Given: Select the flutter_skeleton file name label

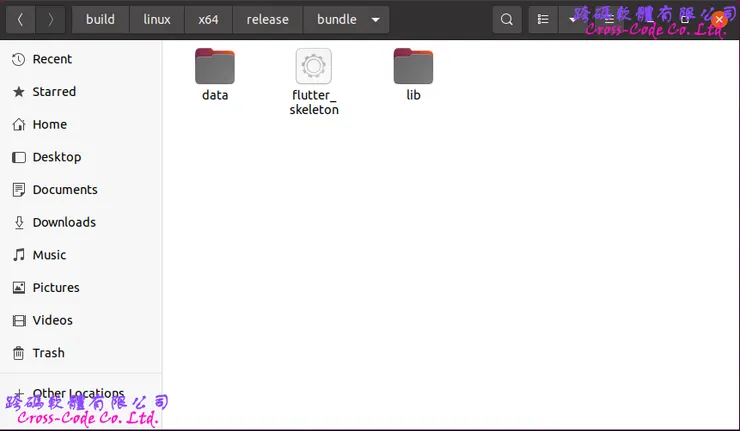Looking at the screenshot, I should point(314,102).
